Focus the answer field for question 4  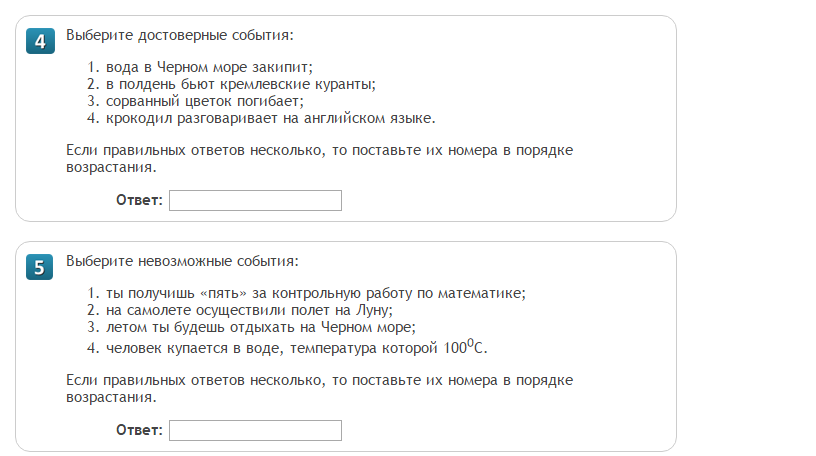coord(255,201)
